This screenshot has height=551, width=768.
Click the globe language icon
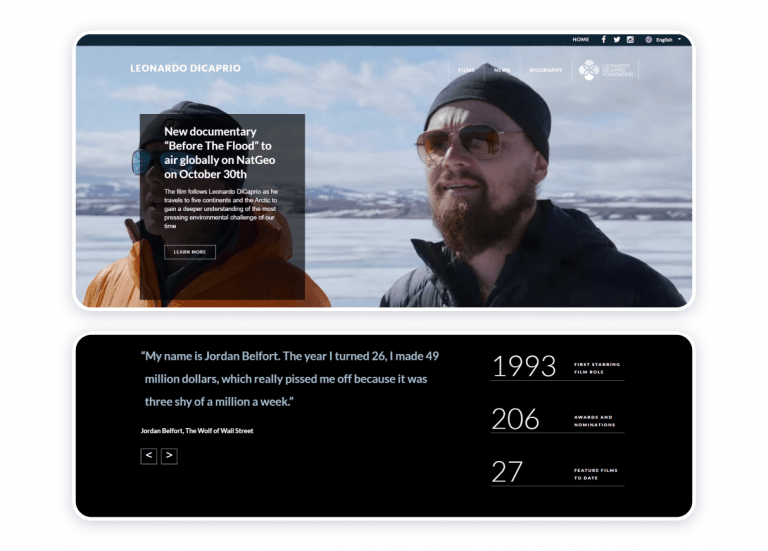tap(648, 40)
